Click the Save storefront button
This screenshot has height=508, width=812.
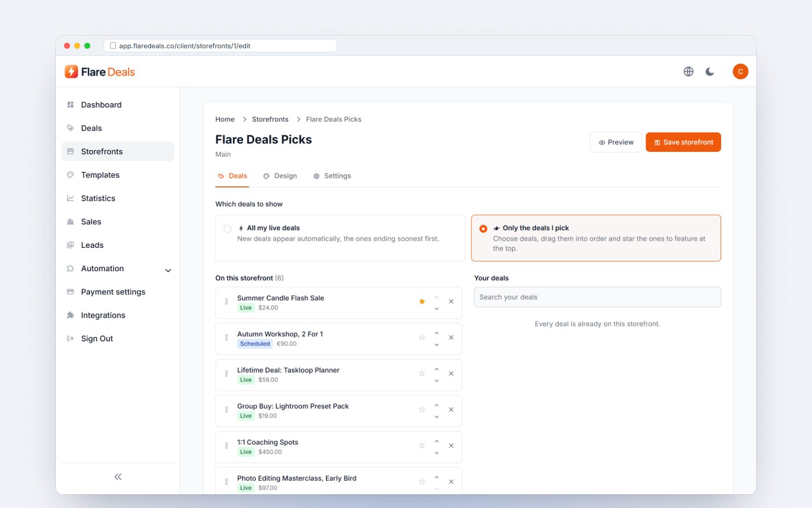pos(683,142)
